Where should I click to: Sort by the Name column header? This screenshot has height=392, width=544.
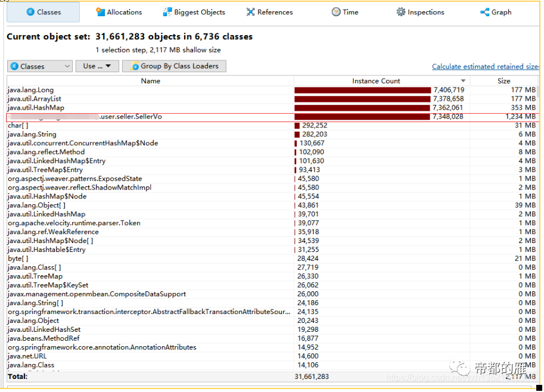150,81
